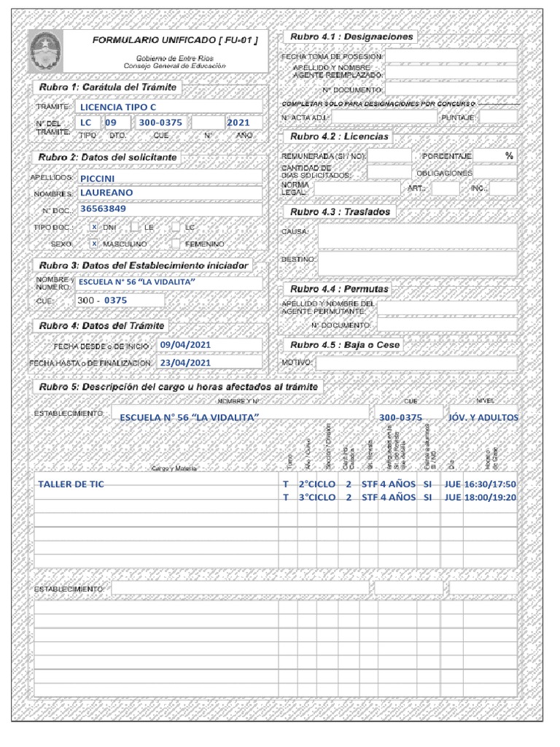Click SI in the 3°CICLO row
The image size is (560, 747).
[x=427, y=498]
